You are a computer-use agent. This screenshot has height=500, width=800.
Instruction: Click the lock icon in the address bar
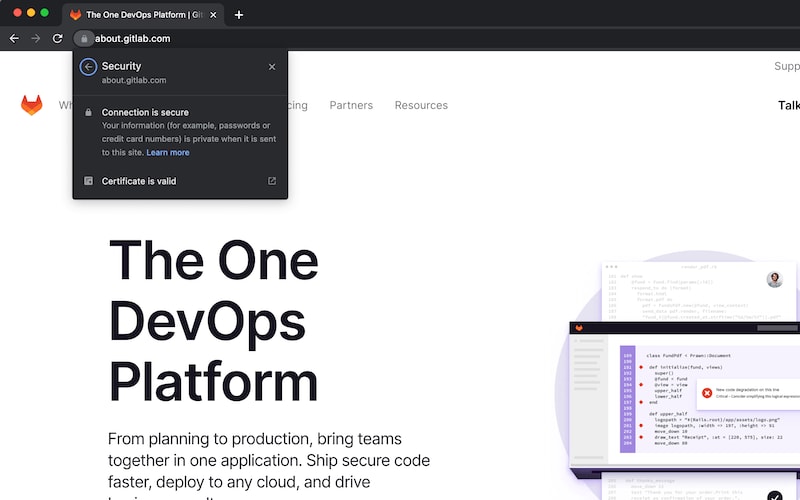pos(84,39)
